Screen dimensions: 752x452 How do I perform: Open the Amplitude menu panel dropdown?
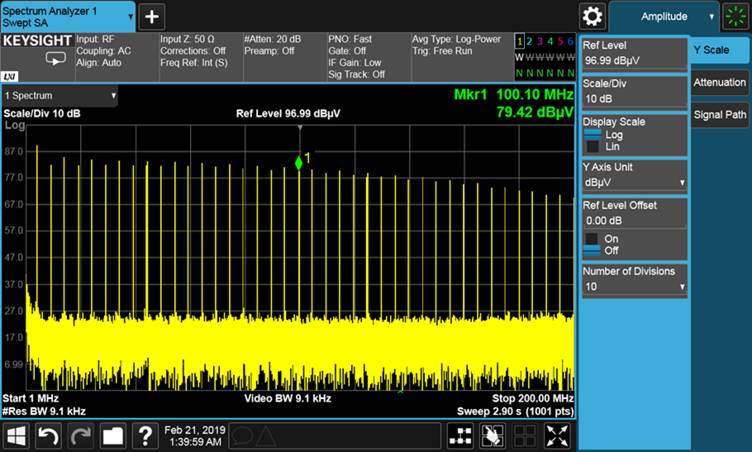point(665,16)
